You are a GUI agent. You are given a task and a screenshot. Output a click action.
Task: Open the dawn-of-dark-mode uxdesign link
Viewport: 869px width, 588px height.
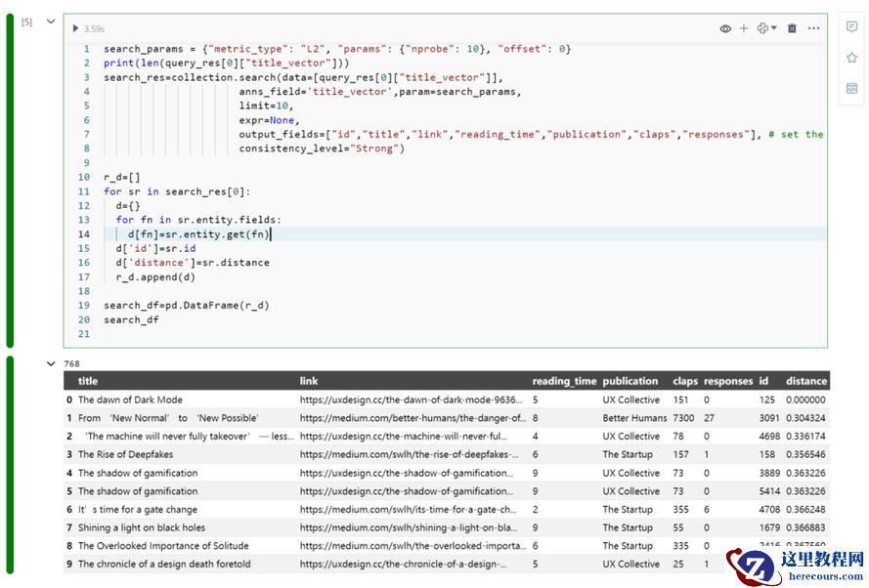(x=413, y=399)
